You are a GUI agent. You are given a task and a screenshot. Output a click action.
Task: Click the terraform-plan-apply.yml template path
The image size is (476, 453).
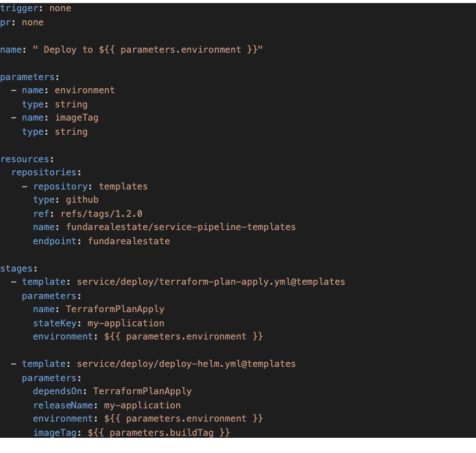(211, 282)
